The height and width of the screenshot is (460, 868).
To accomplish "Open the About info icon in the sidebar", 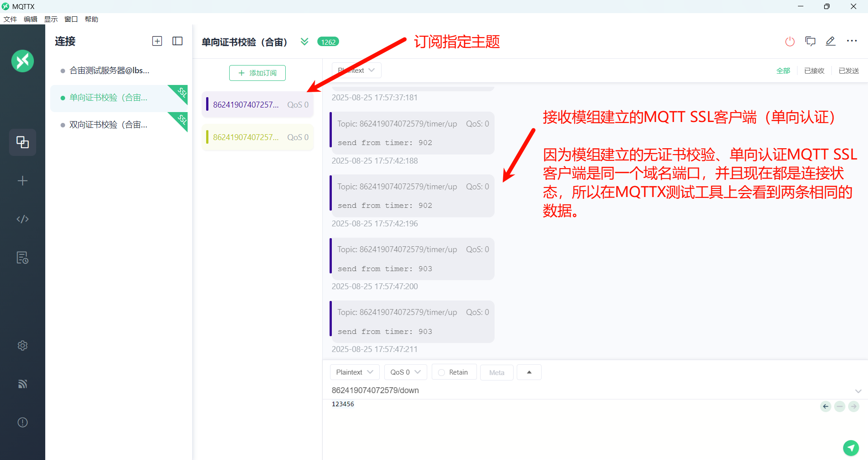I will tap(23, 422).
